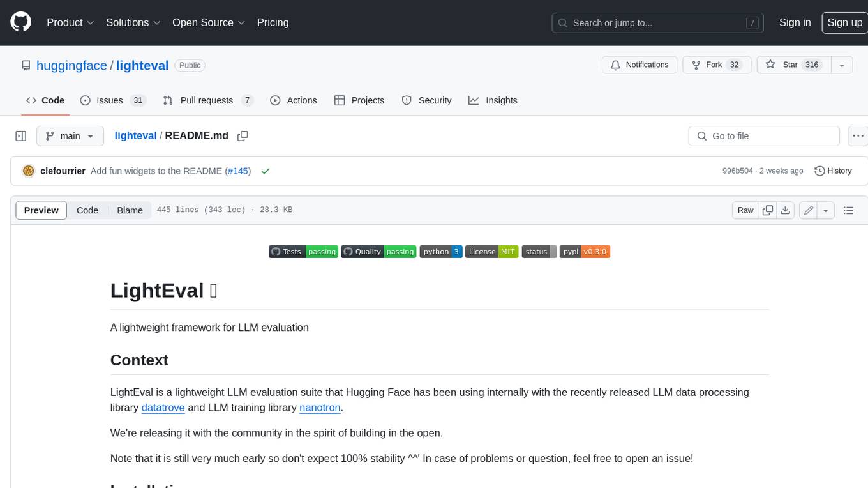This screenshot has height=488, width=868.
Task: Switch to the Projects tab
Action: [x=359, y=100]
